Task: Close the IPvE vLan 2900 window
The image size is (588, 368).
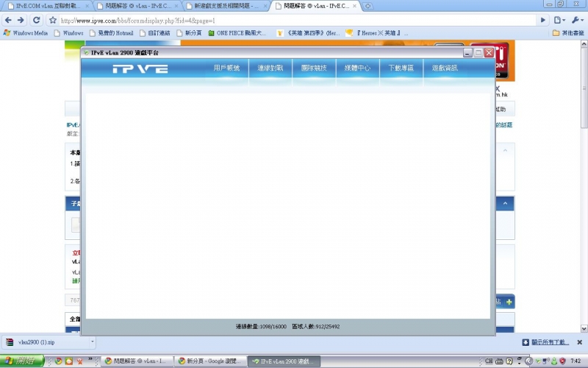Action: tap(489, 52)
